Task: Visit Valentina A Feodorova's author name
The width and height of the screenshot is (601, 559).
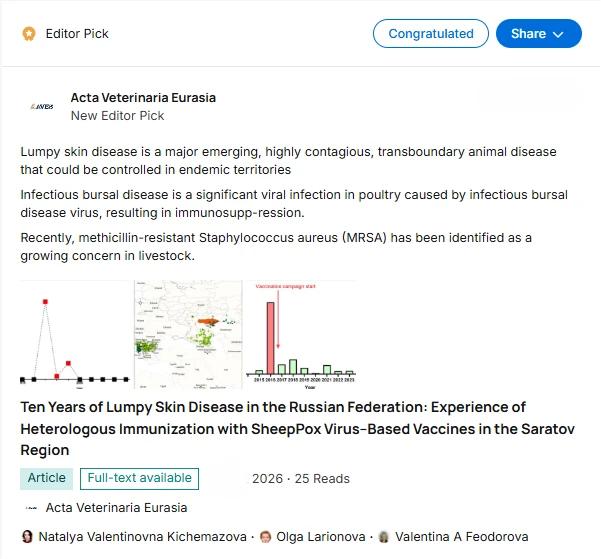Action: coord(461,537)
